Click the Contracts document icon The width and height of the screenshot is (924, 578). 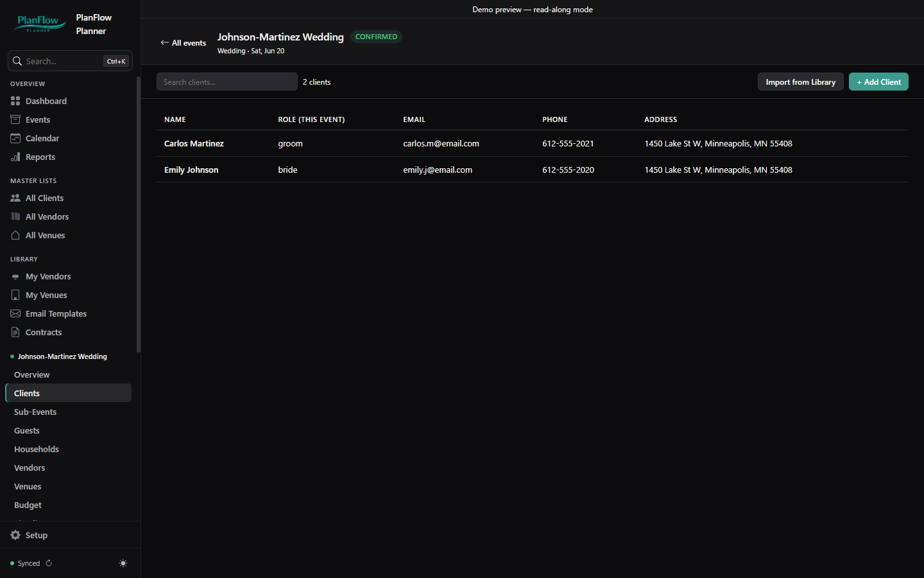click(15, 332)
